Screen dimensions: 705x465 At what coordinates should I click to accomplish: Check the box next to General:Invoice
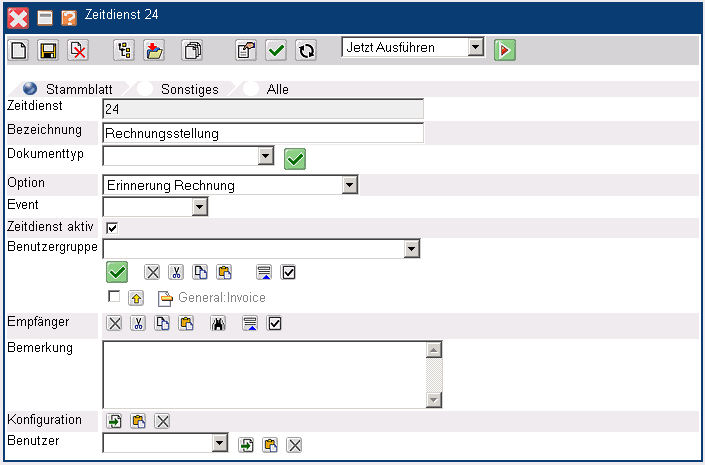114,297
